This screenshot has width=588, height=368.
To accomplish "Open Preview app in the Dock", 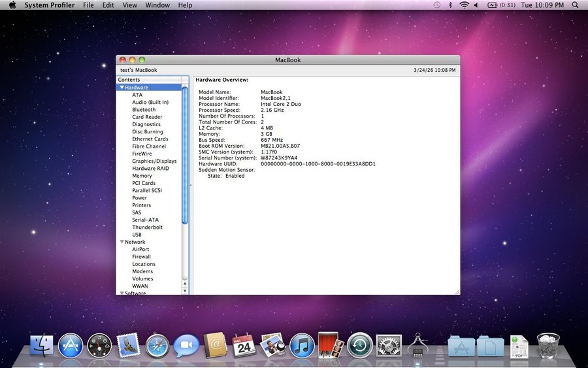I will (x=273, y=345).
